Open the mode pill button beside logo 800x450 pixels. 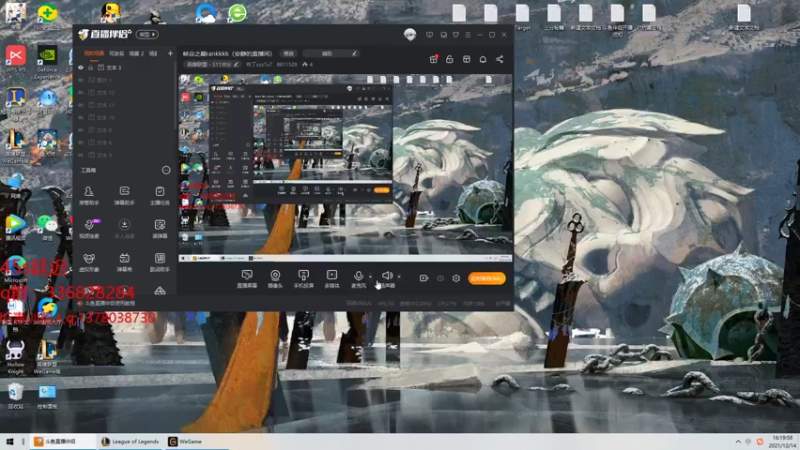point(147,34)
